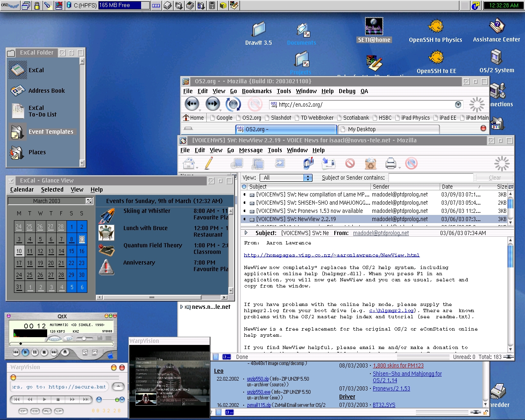The width and height of the screenshot is (525, 420).
Task: Toggle the CF button in WarpVision
Action: tap(23, 411)
